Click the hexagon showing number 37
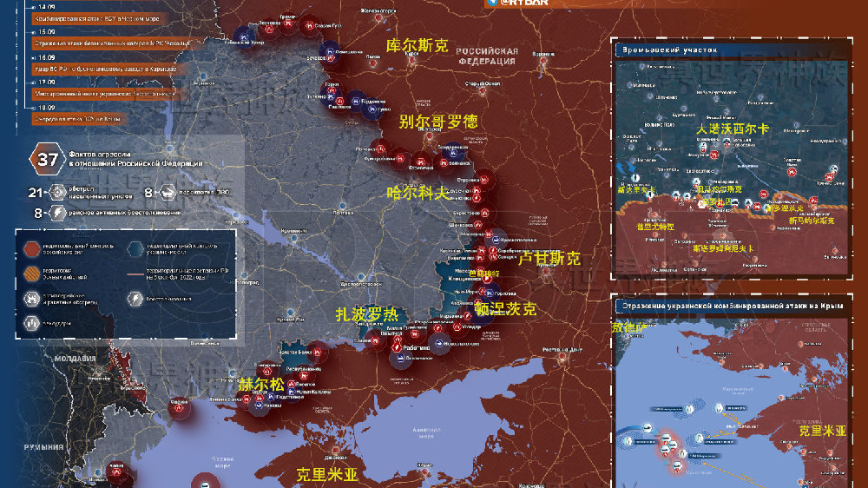Image resolution: width=868 pixels, height=488 pixels. (47, 160)
